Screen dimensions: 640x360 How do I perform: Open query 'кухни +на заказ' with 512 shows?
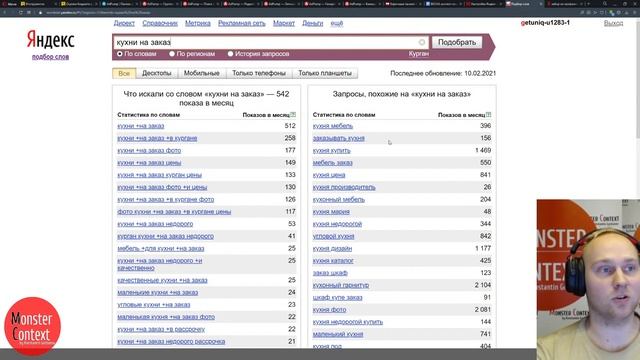tap(140, 126)
